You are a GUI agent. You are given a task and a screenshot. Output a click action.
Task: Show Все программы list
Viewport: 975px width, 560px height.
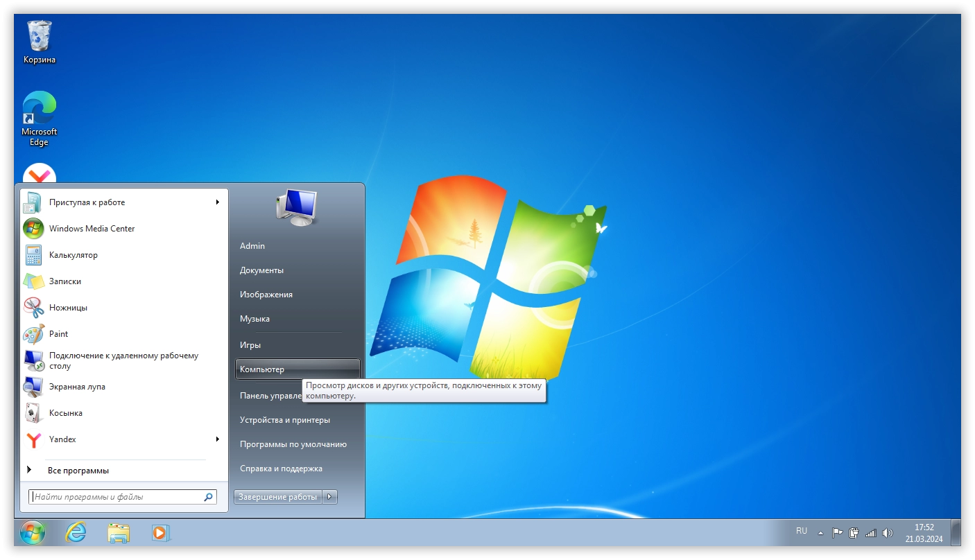pos(78,471)
